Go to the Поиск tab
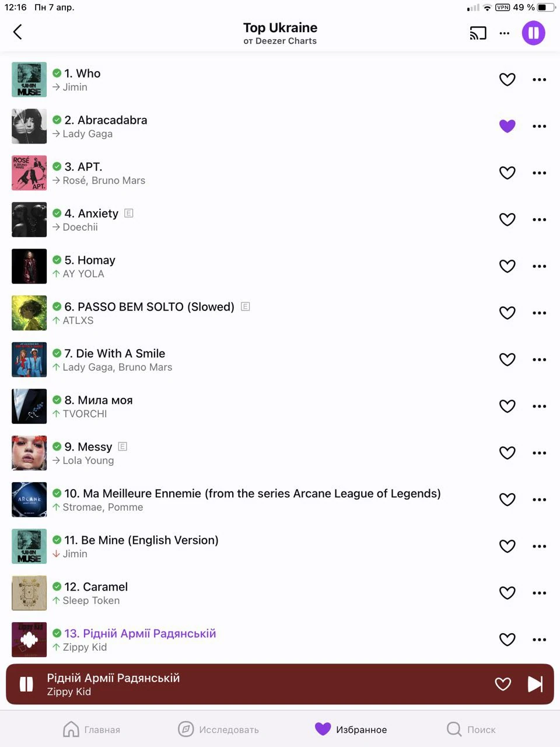 pyautogui.click(x=471, y=729)
